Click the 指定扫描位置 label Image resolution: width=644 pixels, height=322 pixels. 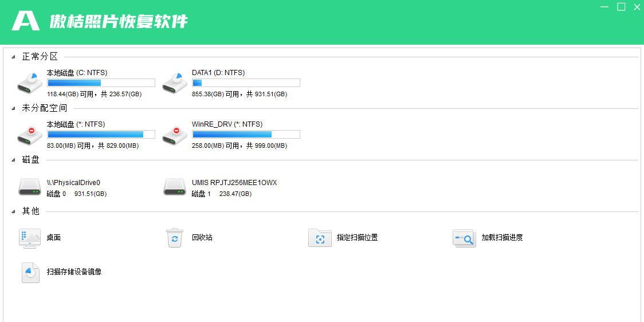(x=358, y=237)
